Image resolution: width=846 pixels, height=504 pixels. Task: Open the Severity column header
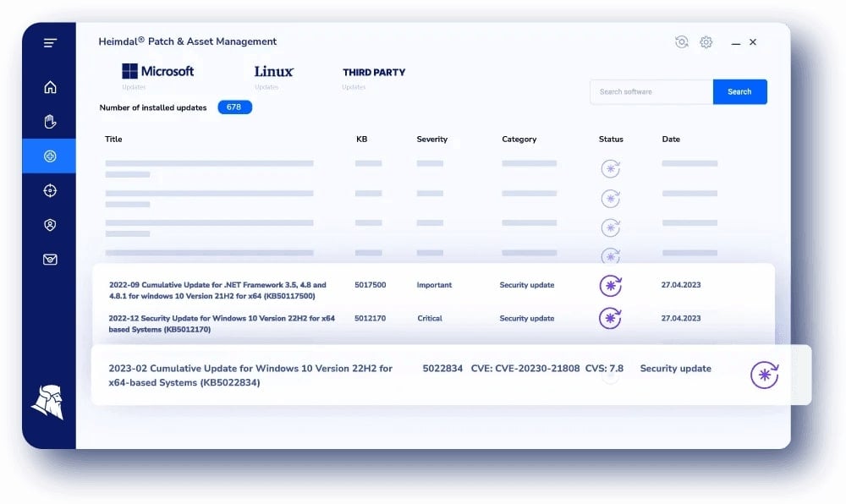click(x=432, y=139)
